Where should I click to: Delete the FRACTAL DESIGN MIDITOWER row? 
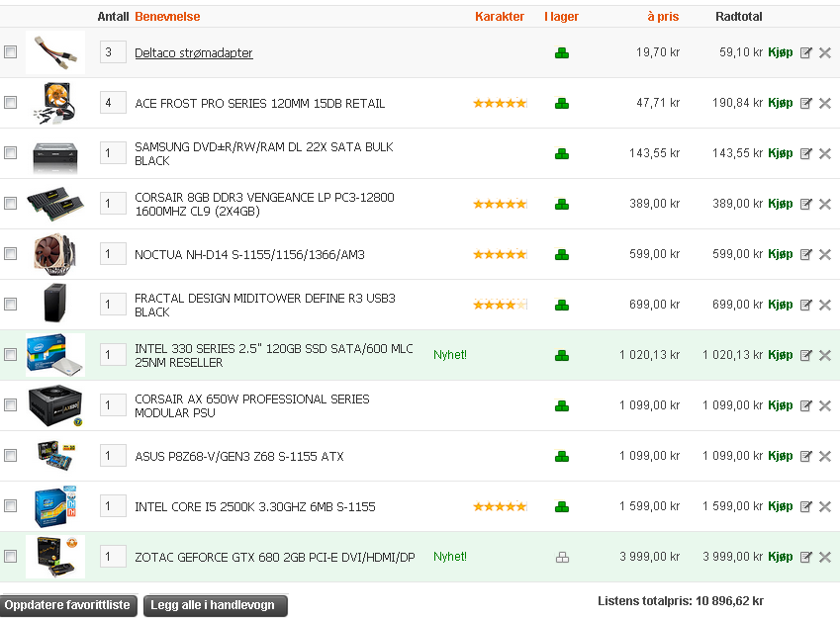825,305
